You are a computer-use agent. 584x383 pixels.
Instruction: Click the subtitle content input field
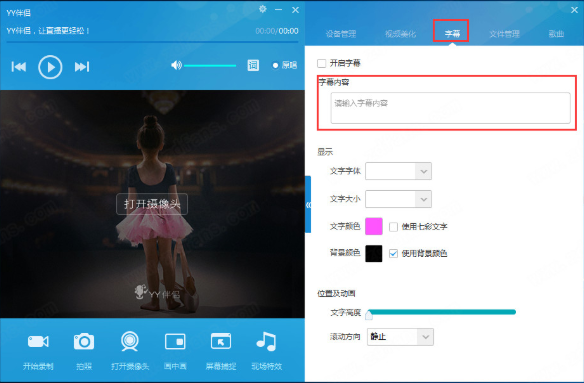coord(450,108)
